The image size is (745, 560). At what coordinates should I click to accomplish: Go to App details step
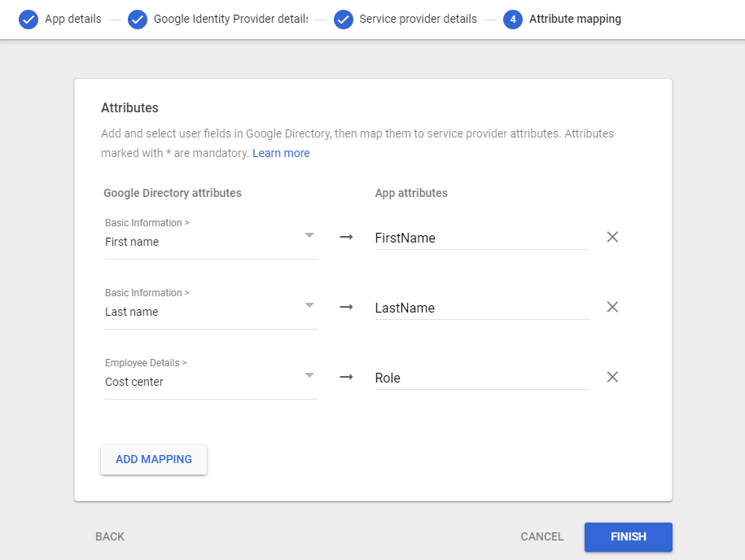tap(73, 19)
